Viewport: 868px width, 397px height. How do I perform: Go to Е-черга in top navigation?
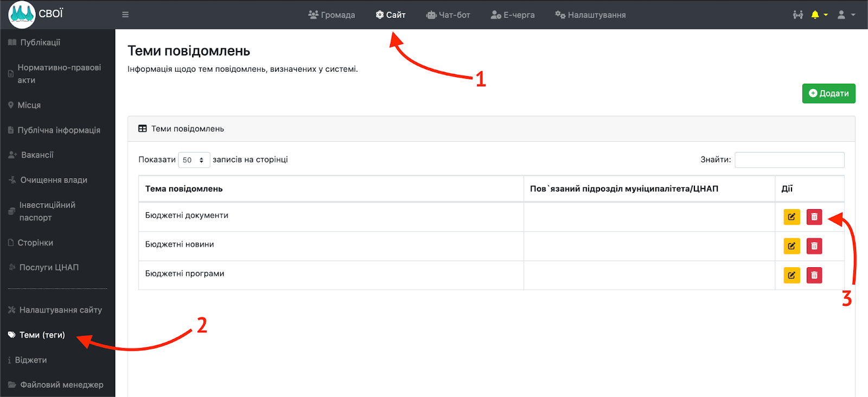pyautogui.click(x=513, y=15)
